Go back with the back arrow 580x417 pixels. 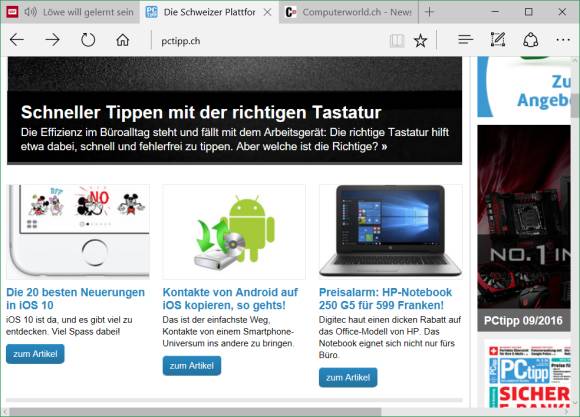[x=17, y=40]
